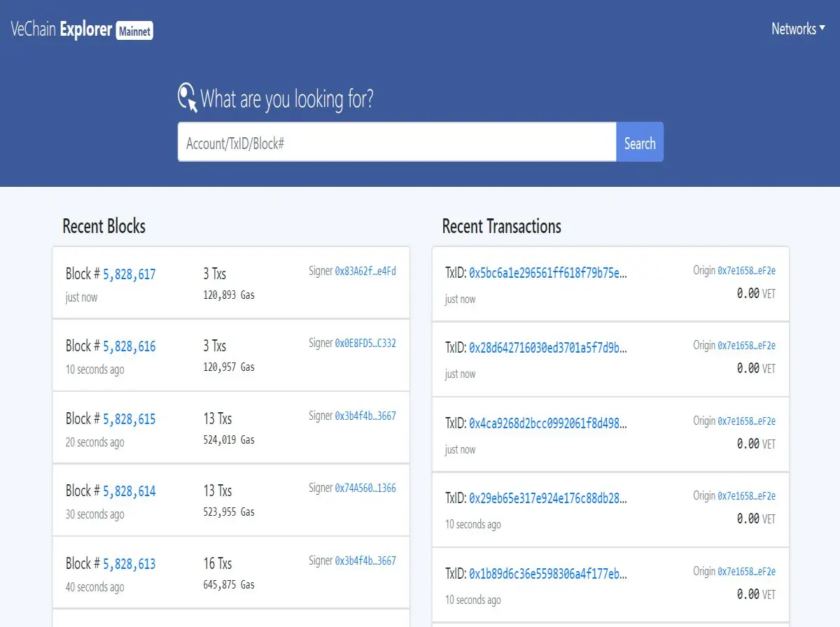Open origin address of transaction 0x1b89d6c…

747,572
